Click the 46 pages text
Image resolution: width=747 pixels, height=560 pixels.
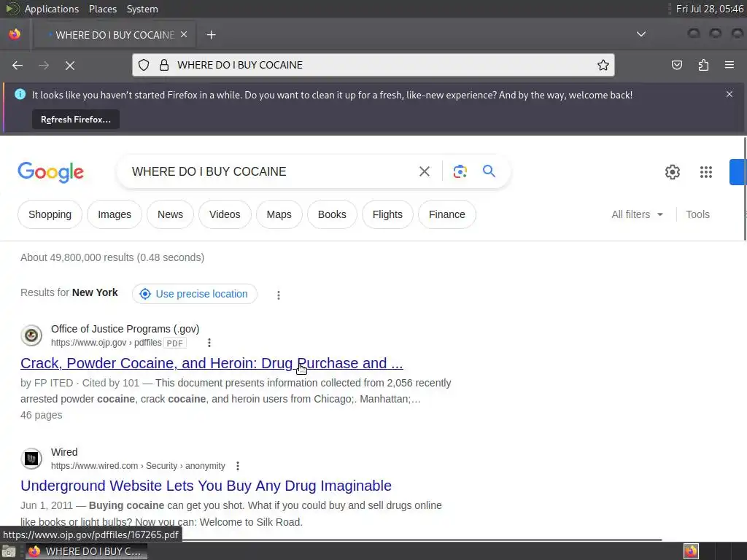click(x=42, y=415)
